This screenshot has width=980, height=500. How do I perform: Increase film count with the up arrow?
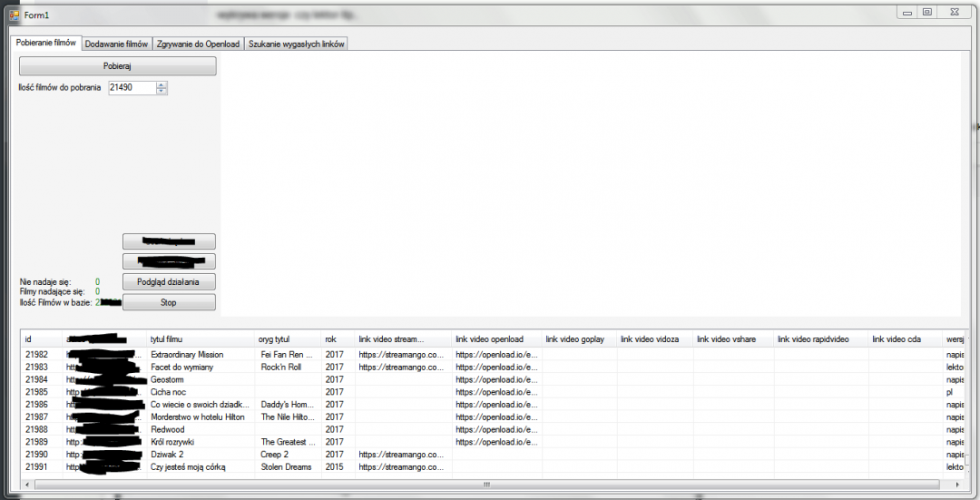[x=162, y=84]
